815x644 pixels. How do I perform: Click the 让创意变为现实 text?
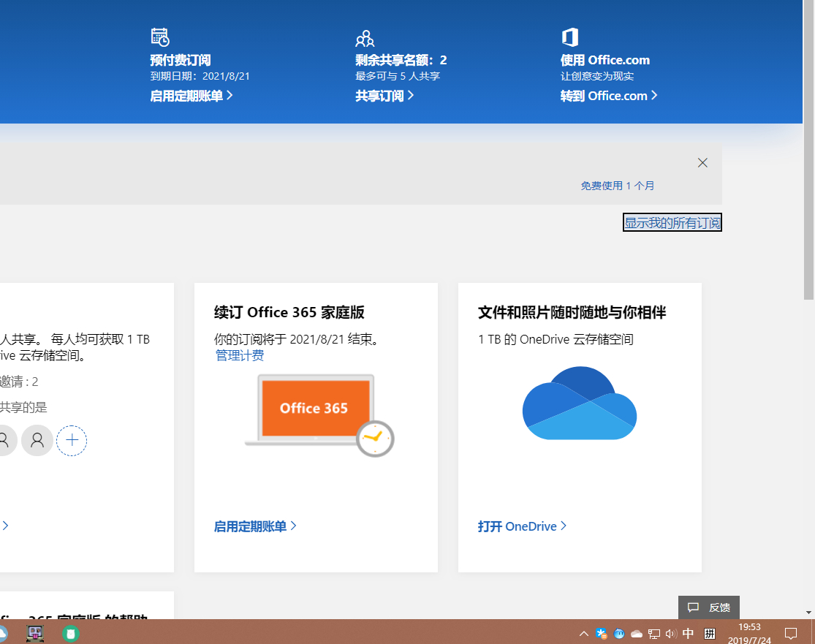(597, 77)
